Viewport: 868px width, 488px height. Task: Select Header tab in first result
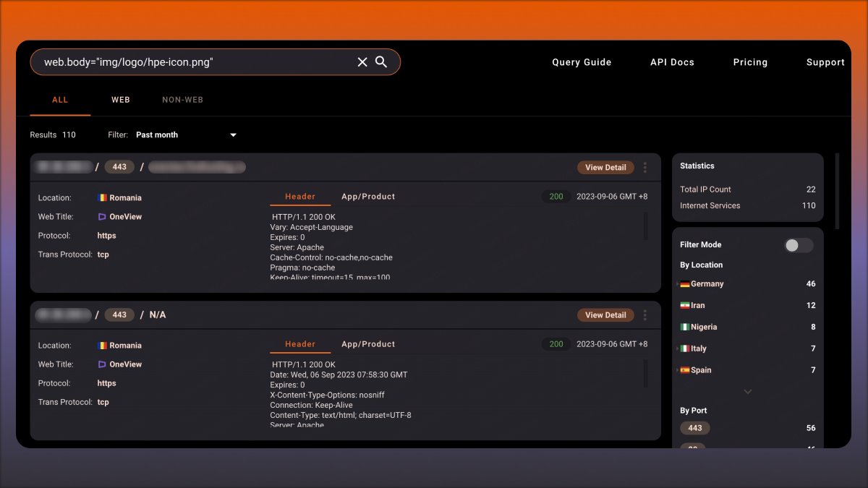click(300, 197)
